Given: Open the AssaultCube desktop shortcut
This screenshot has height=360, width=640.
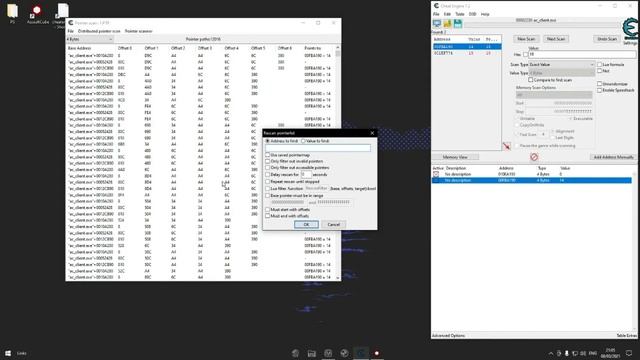Looking at the screenshot, I should pos(38,14).
